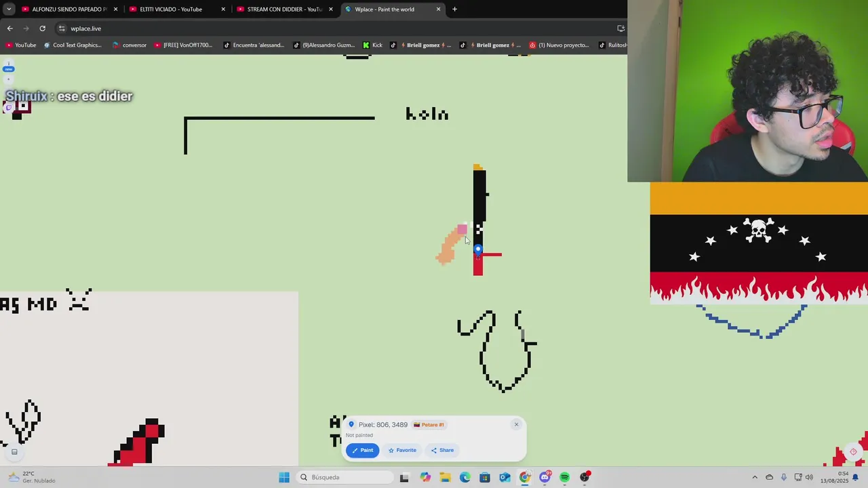Open File Explorer from the taskbar
This screenshot has height=488, width=868.
coord(445,477)
